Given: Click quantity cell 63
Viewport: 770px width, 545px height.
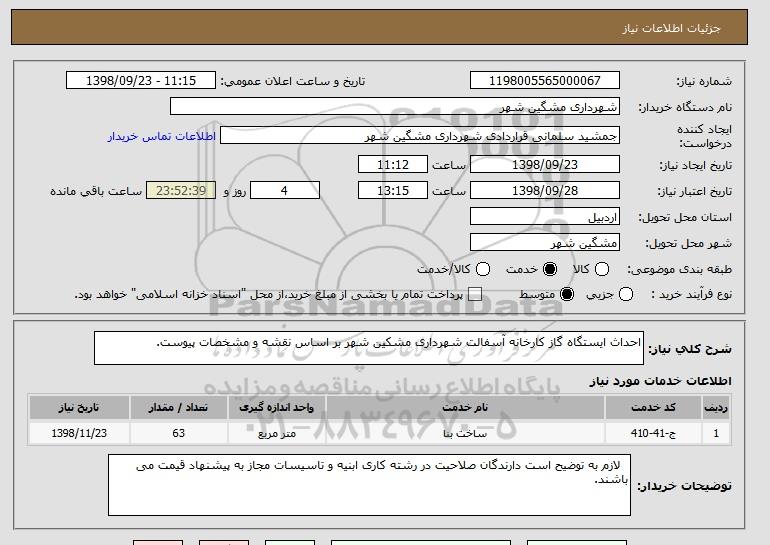Looking at the screenshot, I should click(178, 433).
